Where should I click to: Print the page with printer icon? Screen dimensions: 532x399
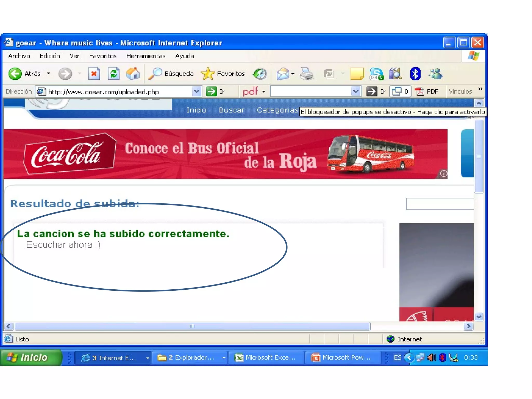point(307,74)
